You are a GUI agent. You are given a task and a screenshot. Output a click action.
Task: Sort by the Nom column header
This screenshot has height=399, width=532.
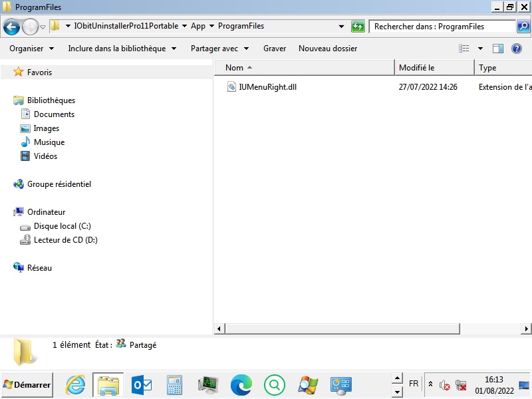(305, 68)
